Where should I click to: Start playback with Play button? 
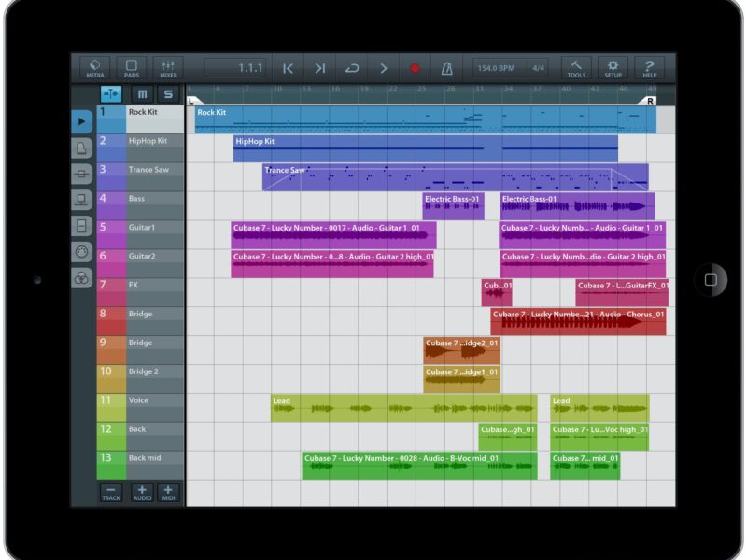click(383, 68)
